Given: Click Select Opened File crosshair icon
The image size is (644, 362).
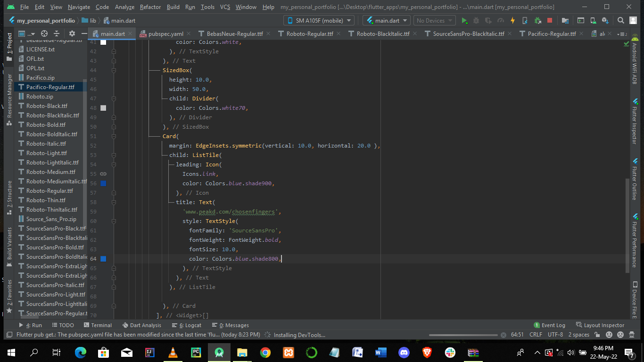Looking at the screenshot, I should coord(44,33).
